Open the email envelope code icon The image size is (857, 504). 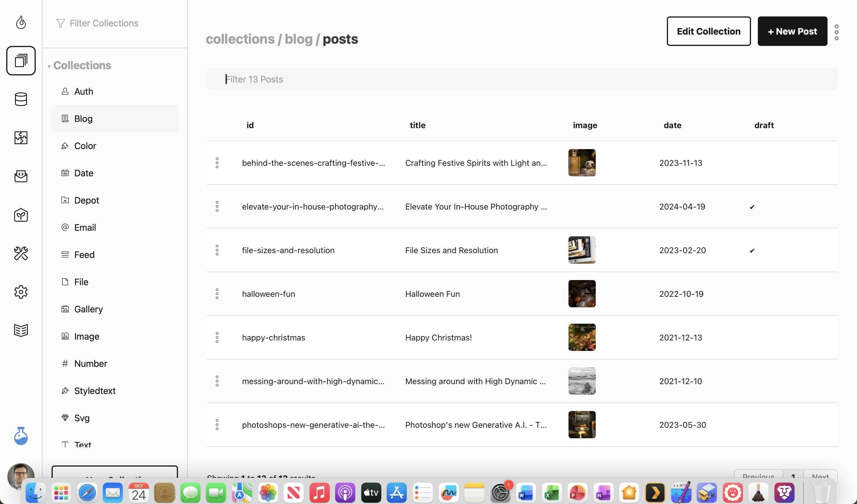(21, 176)
